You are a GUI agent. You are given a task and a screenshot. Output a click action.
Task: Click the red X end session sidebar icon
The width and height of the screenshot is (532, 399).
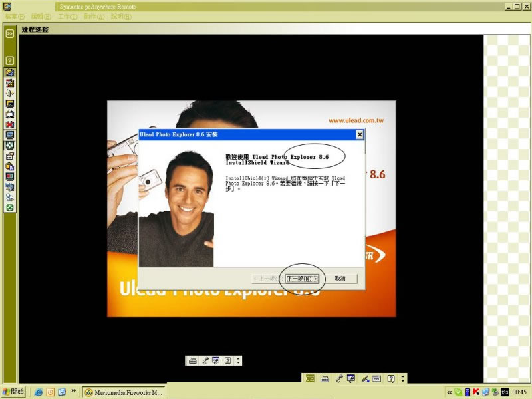click(x=10, y=124)
